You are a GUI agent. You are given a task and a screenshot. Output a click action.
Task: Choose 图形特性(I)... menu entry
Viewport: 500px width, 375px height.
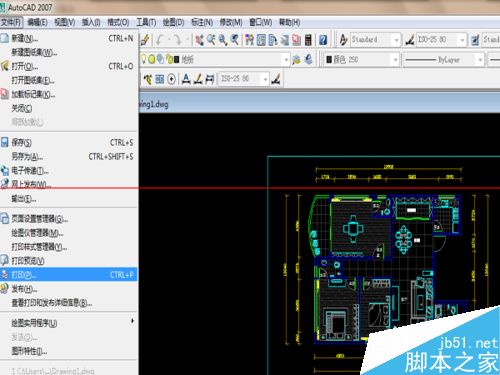69,351
